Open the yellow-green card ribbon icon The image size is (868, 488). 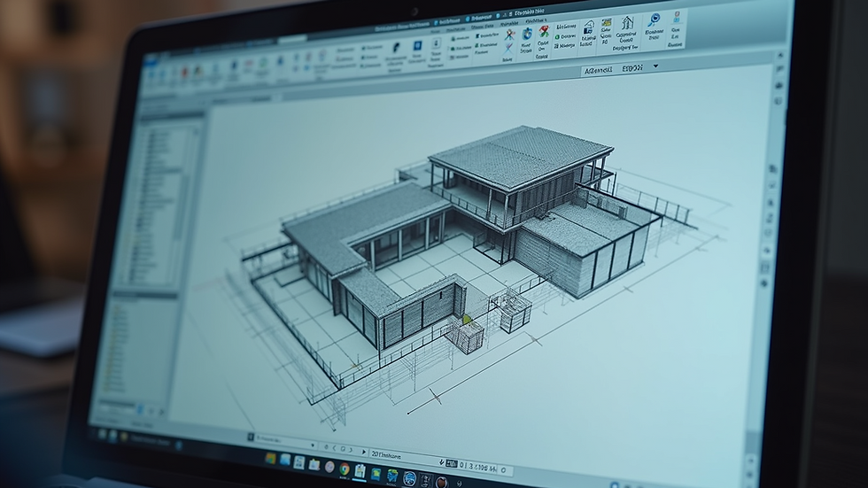coord(607,23)
